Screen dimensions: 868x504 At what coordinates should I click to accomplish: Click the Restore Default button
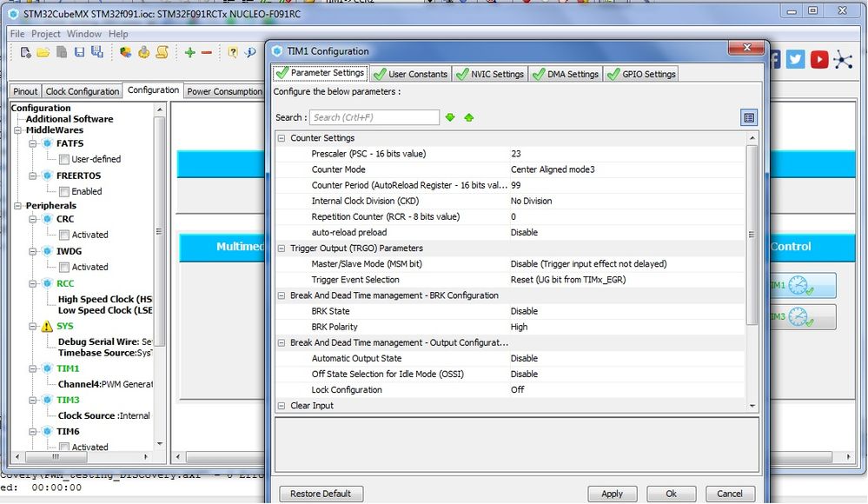tap(321, 494)
